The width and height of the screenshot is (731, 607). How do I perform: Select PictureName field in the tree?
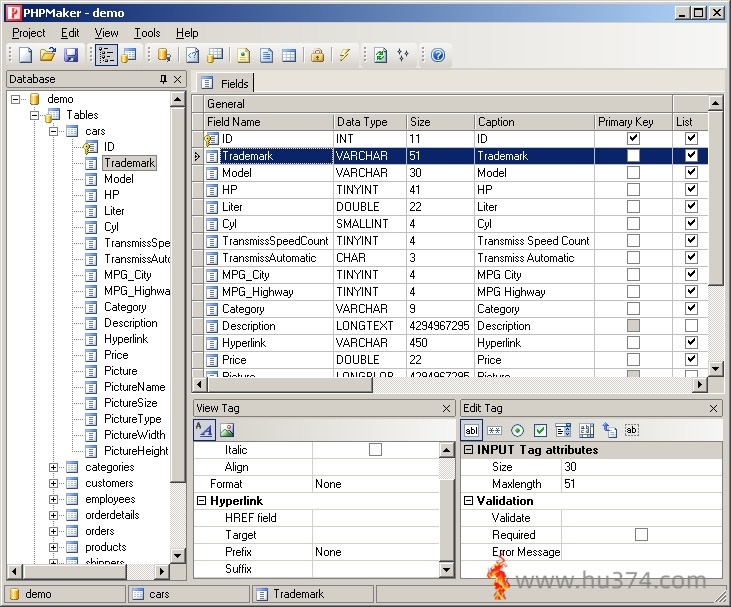[134, 387]
